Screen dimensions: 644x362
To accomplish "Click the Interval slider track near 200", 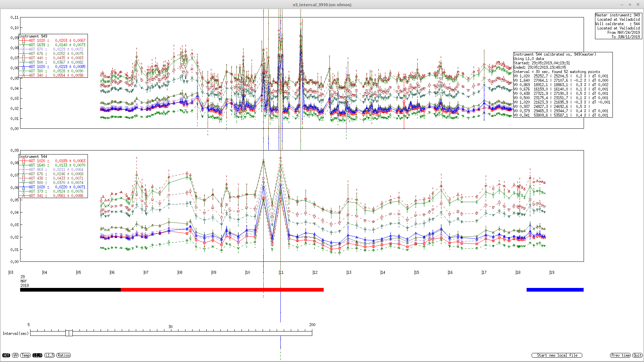I will pyautogui.click(x=310, y=333).
